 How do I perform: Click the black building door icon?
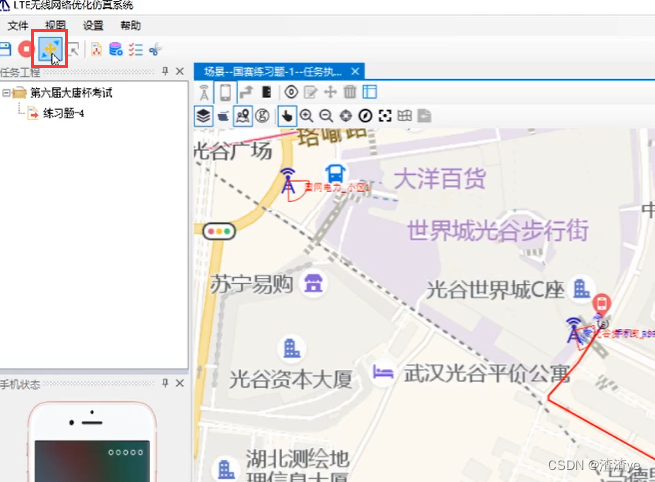[x=267, y=92]
